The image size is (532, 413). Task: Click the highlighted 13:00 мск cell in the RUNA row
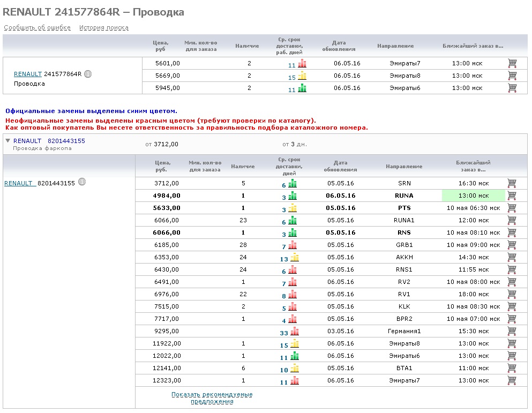pyautogui.click(x=473, y=196)
